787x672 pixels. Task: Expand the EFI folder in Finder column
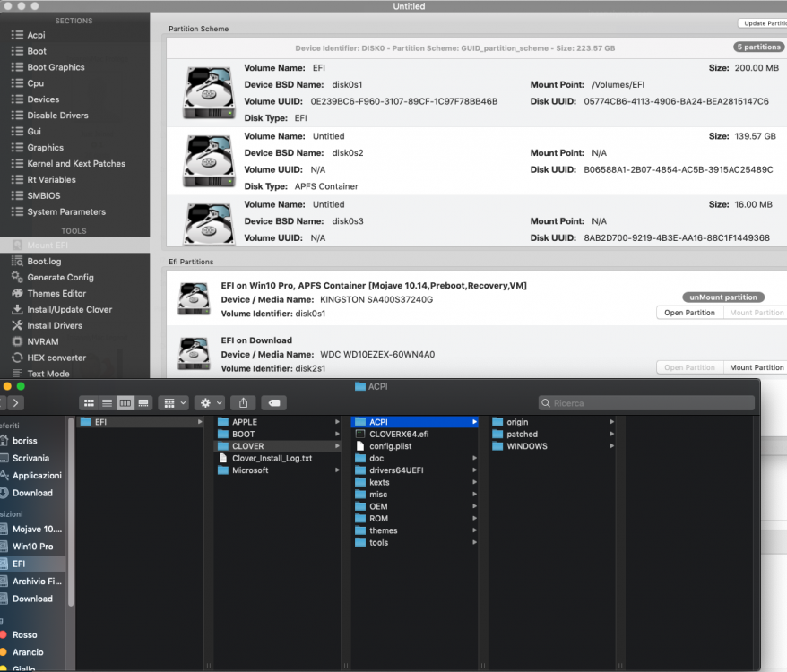(x=200, y=422)
